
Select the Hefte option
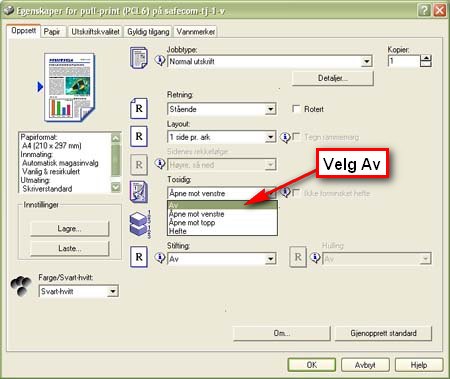click(x=222, y=231)
